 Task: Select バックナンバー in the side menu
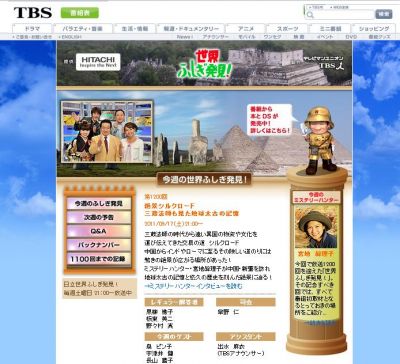coord(99,245)
